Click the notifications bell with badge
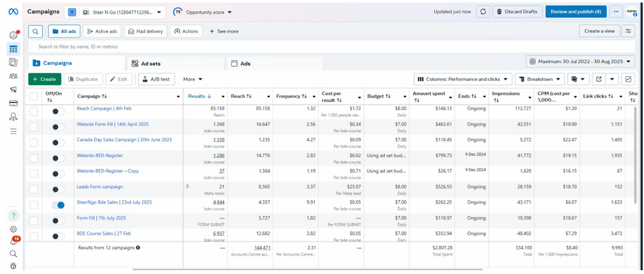This screenshot has height=274, width=644. pyautogui.click(x=13, y=241)
